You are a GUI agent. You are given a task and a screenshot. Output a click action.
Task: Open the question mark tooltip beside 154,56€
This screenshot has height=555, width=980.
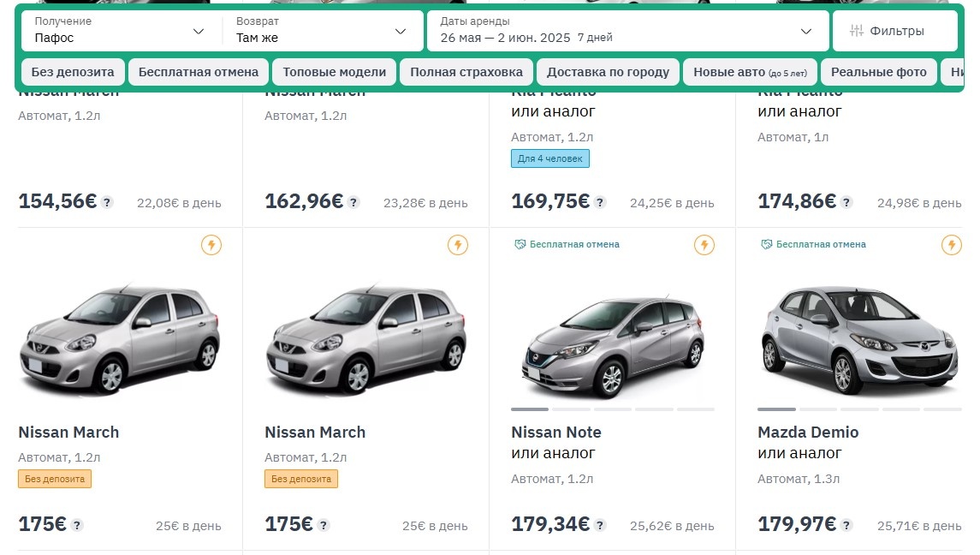pos(106,202)
